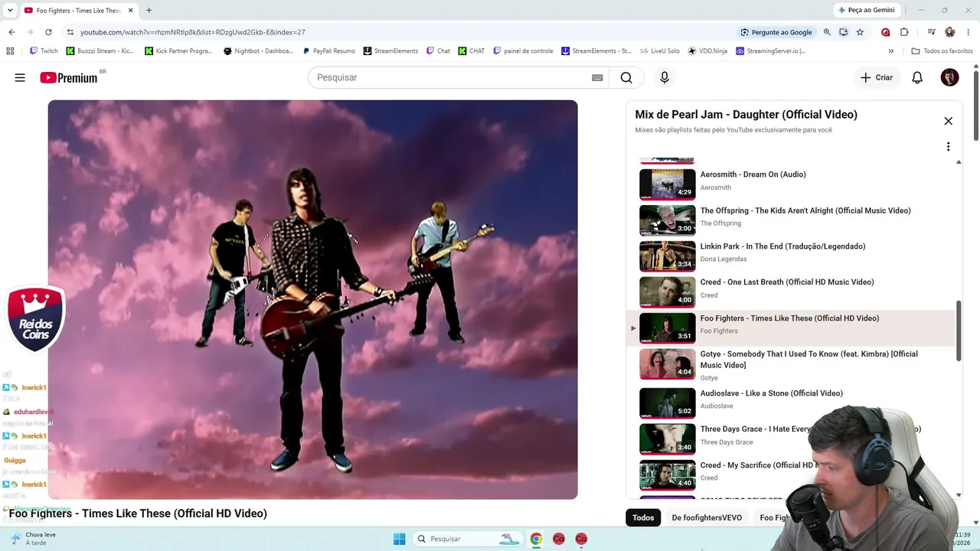Expand the hidden bookmarks overflow chevron

point(890,51)
